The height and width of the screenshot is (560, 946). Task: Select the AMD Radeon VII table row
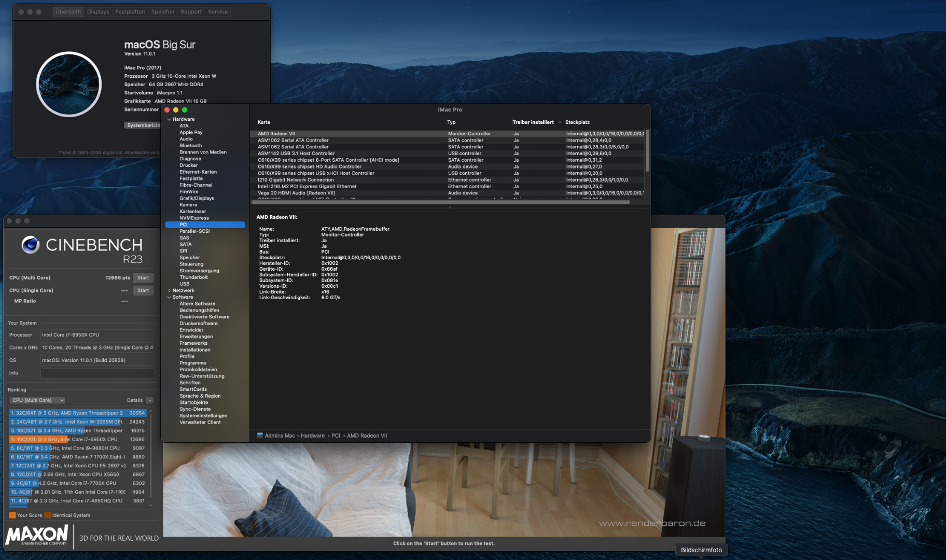click(448, 134)
